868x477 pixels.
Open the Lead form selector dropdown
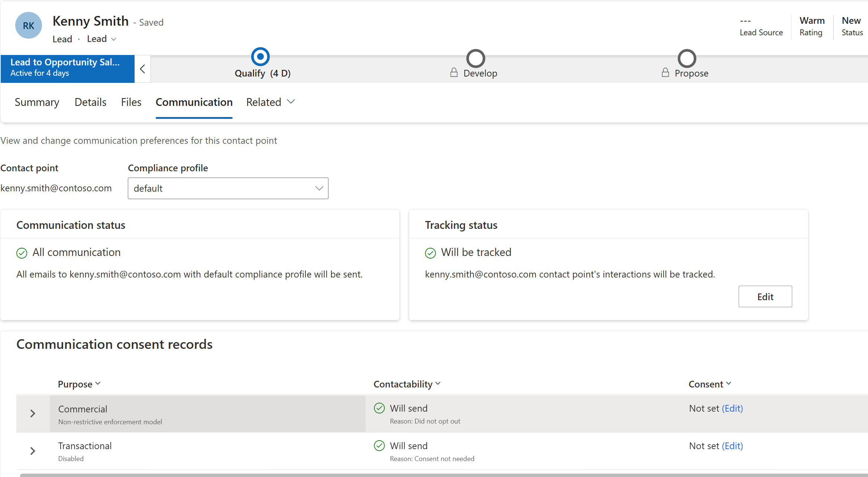coord(102,39)
